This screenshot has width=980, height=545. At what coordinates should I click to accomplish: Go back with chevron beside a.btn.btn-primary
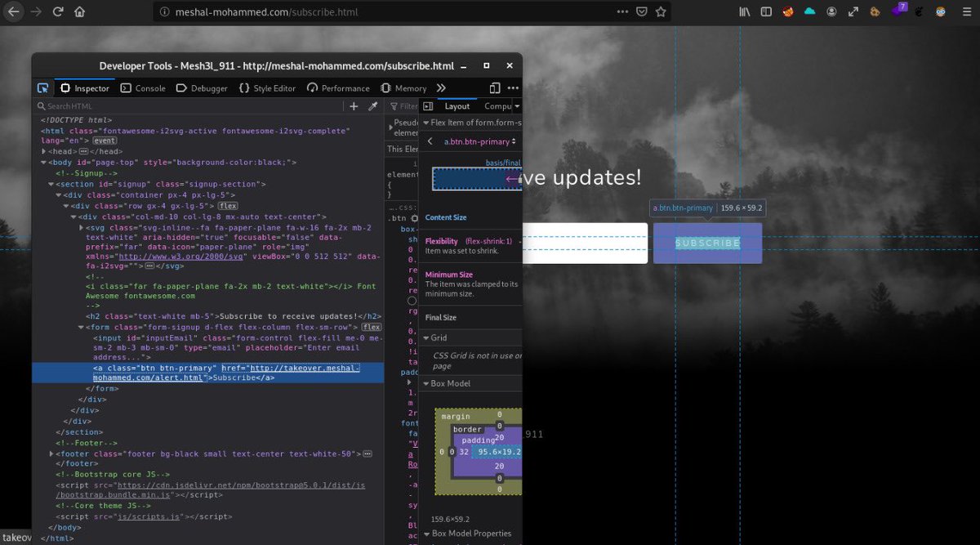click(430, 141)
